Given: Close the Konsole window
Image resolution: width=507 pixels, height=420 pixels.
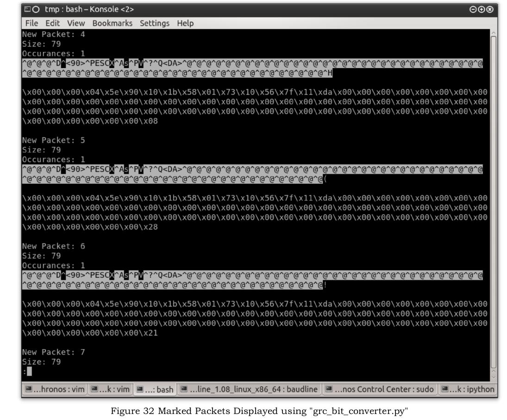Looking at the screenshot, I should click(490, 9).
